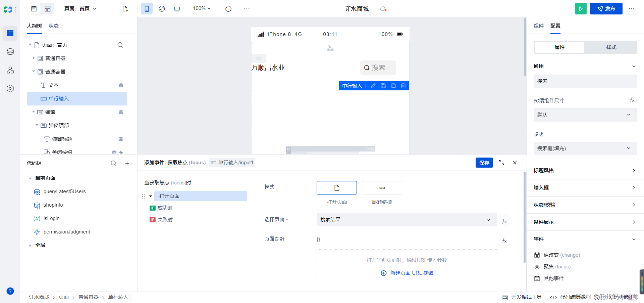This screenshot has height=303, width=644.
Task: Select mobile phone preview mode
Action: [147, 9]
